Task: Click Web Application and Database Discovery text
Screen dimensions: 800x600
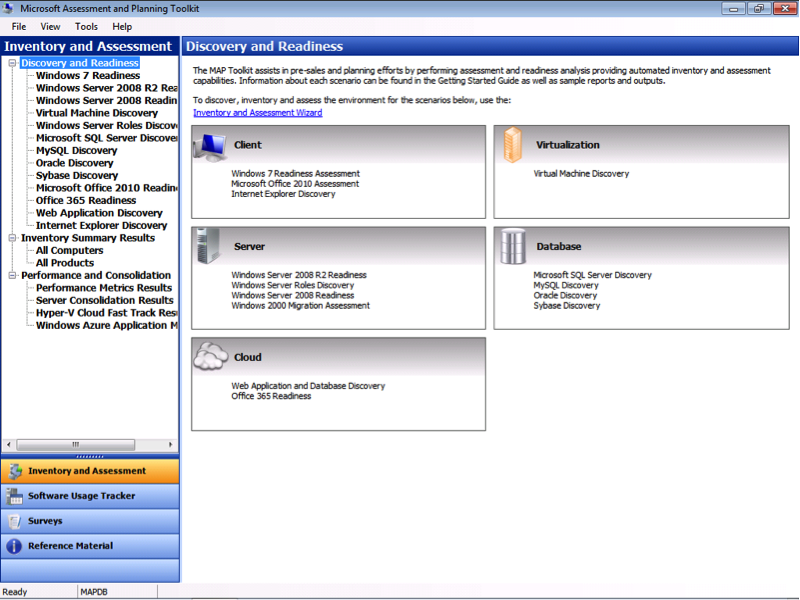Action: [308, 386]
